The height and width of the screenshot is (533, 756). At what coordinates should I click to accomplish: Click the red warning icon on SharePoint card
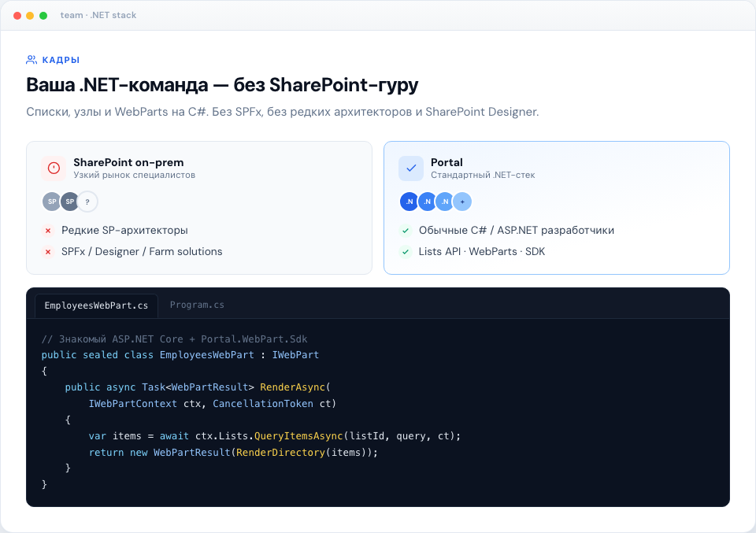tap(54, 168)
